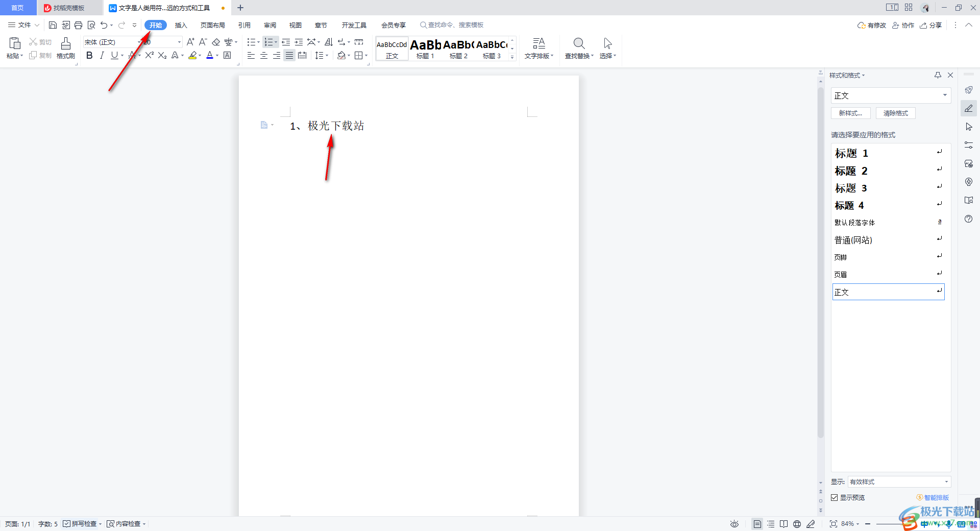
Task: Increase paragraph indent
Action: tap(299, 42)
